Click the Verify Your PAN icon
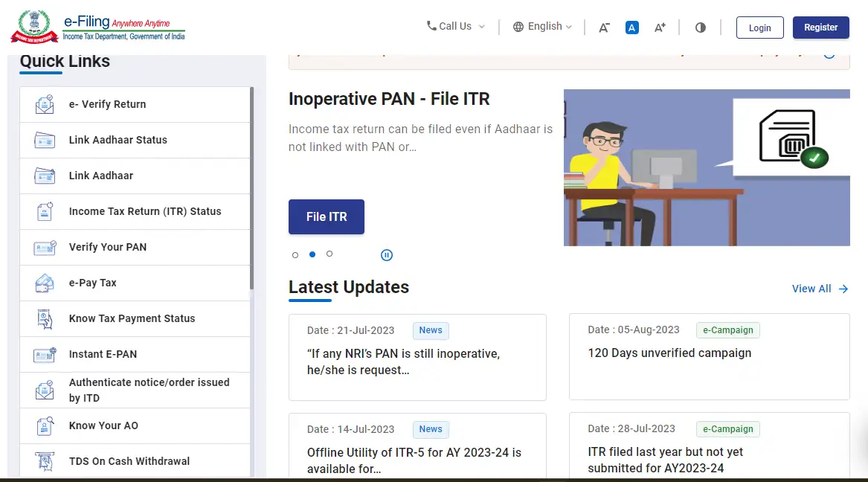This screenshot has height=482, width=868. [x=44, y=247]
